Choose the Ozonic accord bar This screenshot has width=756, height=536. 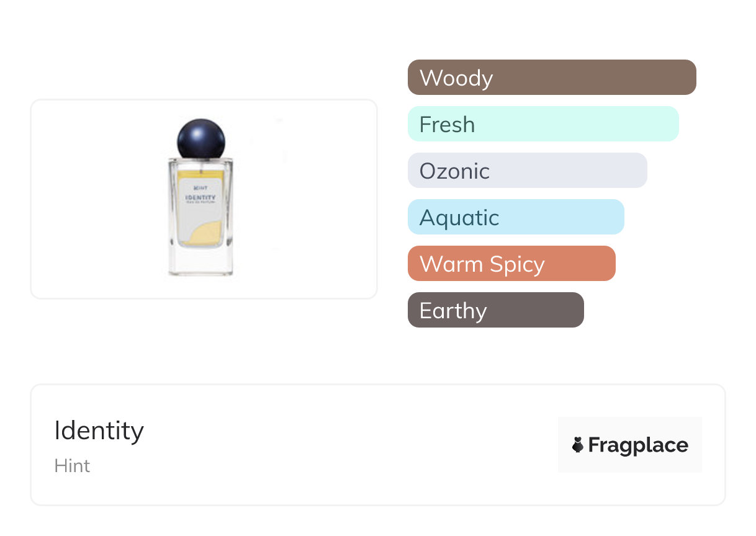(527, 171)
